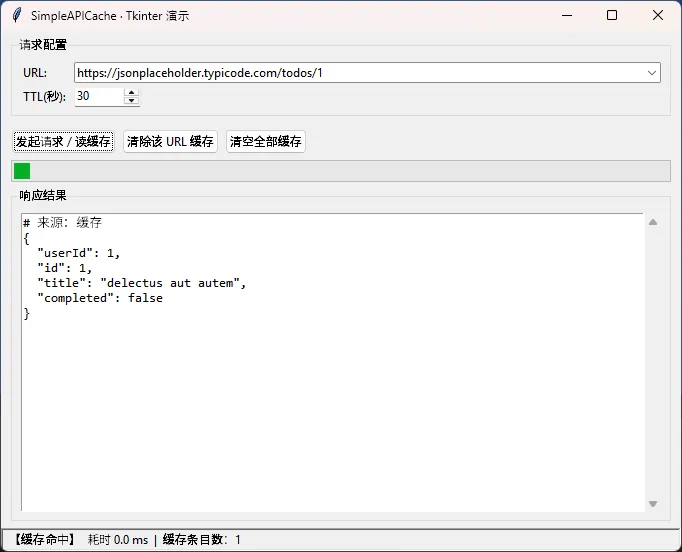
Task: Click the Tkinter feather icon in title bar
Action: click(x=16, y=15)
